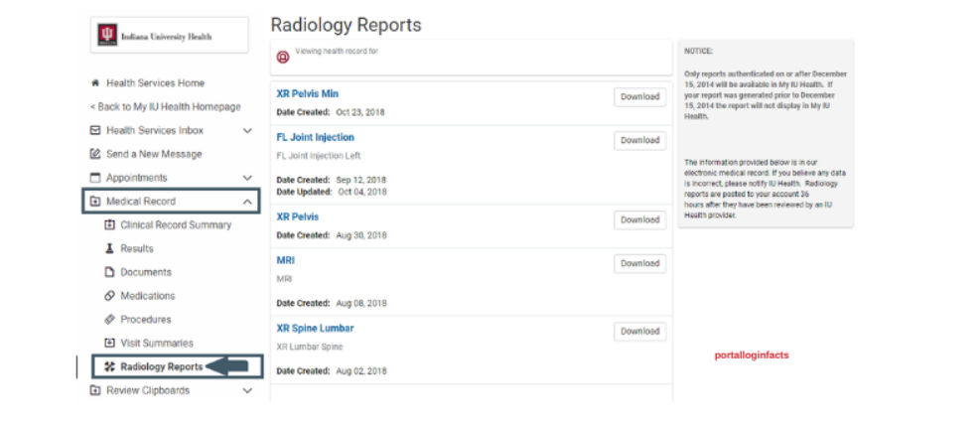The width and height of the screenshot is (980, 426).
Task: Expand the Appointments chevron
Action: pos(247,178)
